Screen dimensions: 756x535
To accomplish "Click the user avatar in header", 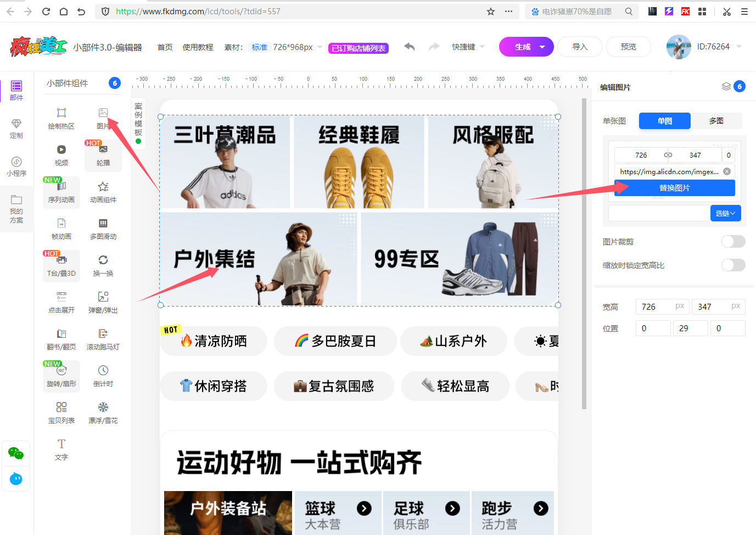I will [x=679, y=47].
